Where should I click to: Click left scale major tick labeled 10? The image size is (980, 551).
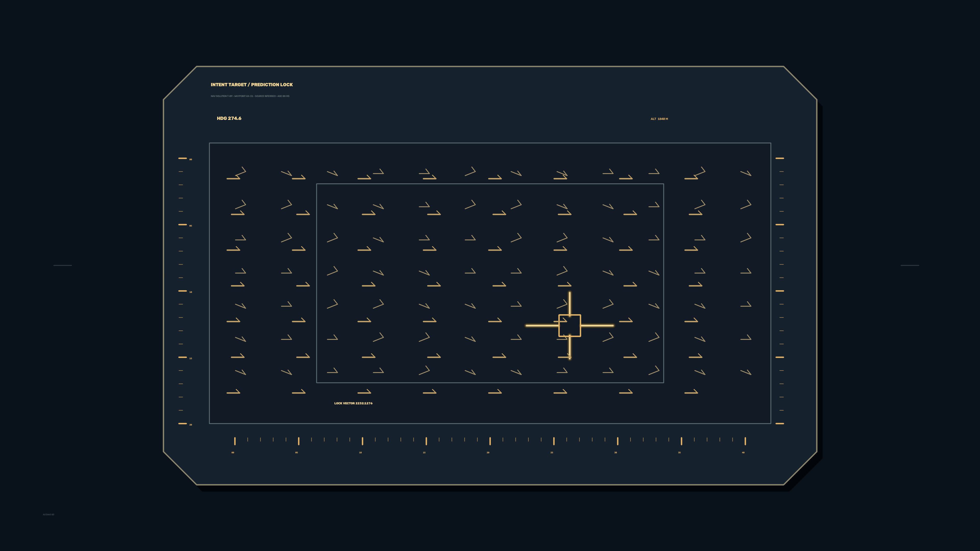183,291
